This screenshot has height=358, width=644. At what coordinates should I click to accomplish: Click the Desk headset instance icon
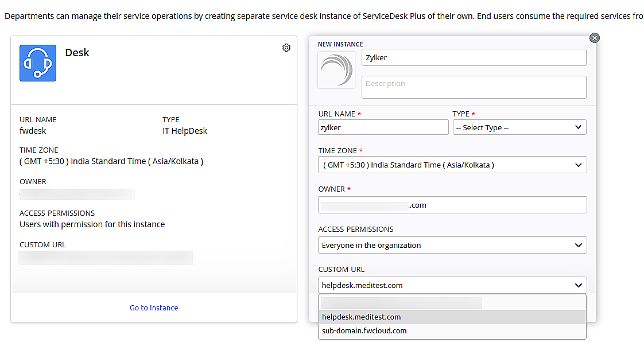pyautogui.click(x=37, y=63)
